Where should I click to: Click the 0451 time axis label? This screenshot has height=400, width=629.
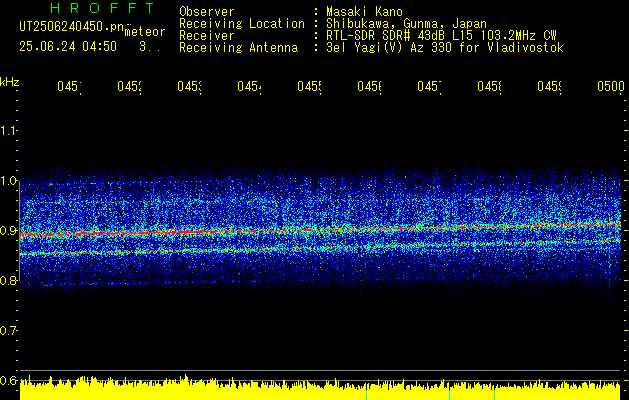(69, 86)
